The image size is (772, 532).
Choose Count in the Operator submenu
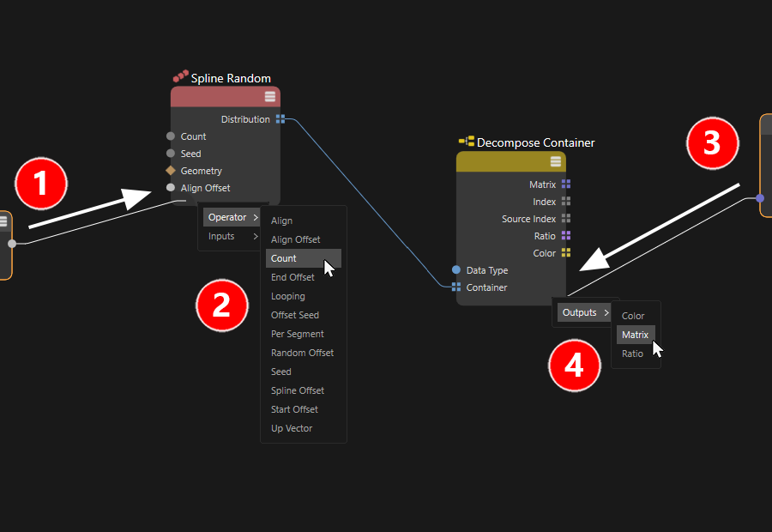304,258
